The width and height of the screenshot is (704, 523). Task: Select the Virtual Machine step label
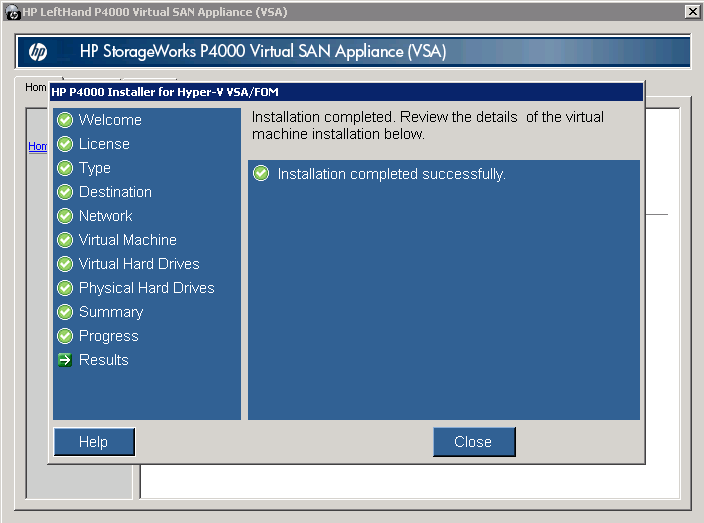coord(128,240)
